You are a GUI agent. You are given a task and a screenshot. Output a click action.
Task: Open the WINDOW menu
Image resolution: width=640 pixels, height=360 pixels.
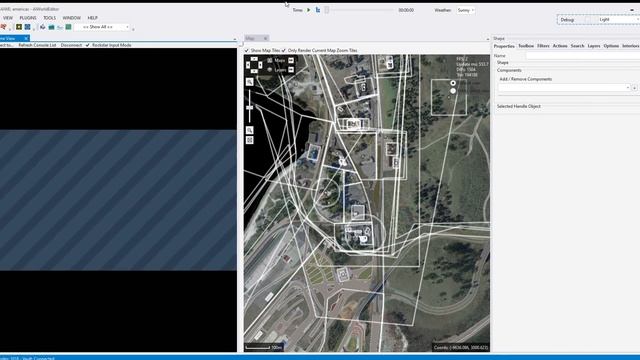pyautogui.click(x=71, y=18)
